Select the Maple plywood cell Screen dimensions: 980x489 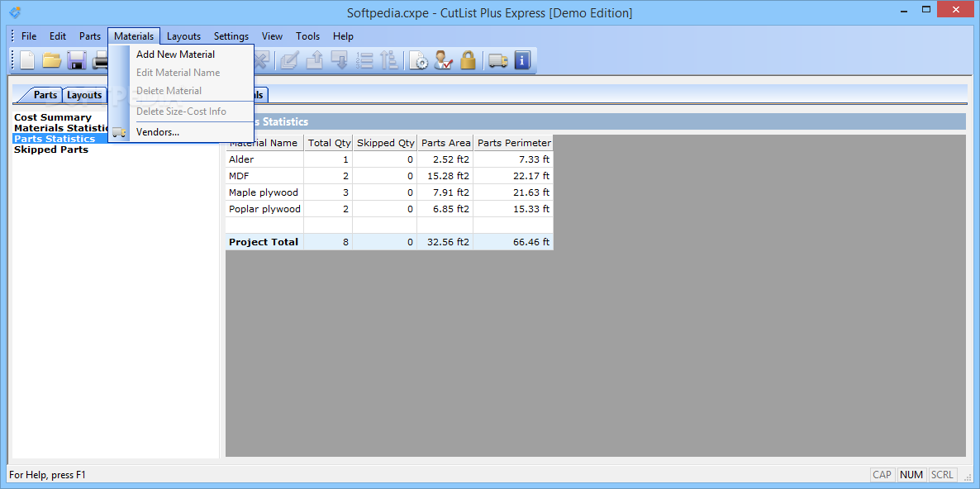265,192
